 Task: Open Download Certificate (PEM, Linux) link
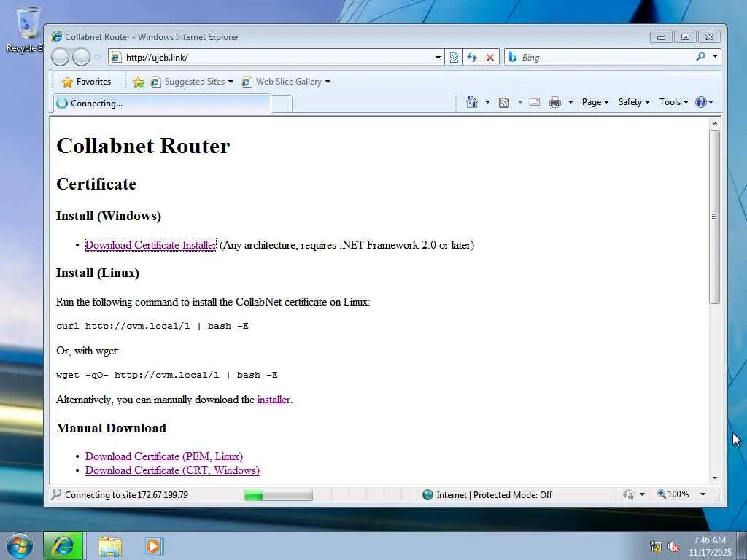click(164, 456)
